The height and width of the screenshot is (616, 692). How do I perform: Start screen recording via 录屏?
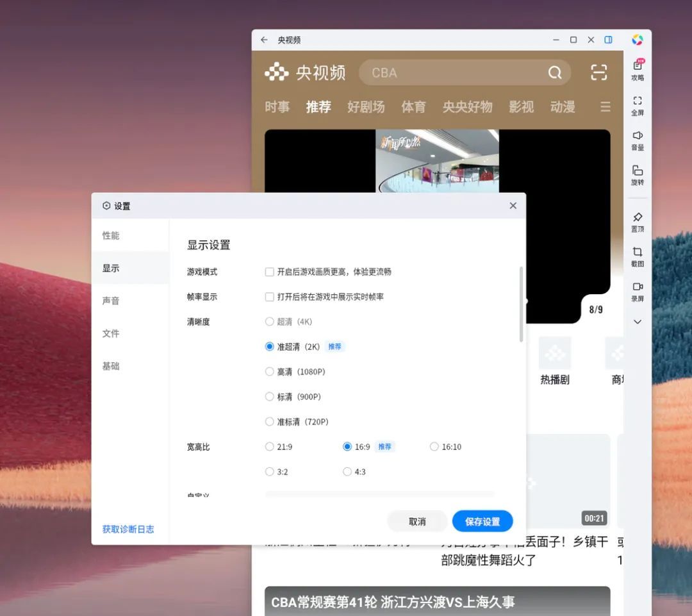coord(637,290)
